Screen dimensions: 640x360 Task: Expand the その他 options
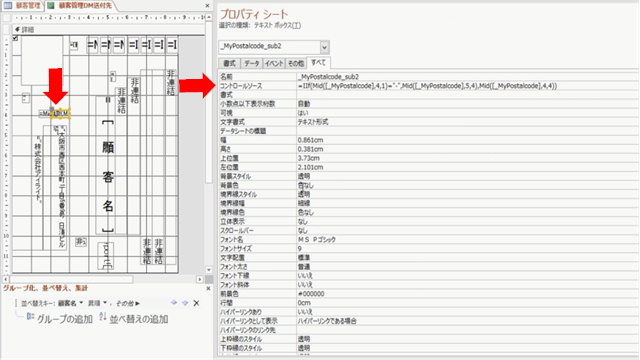click(x=128, y=303)
